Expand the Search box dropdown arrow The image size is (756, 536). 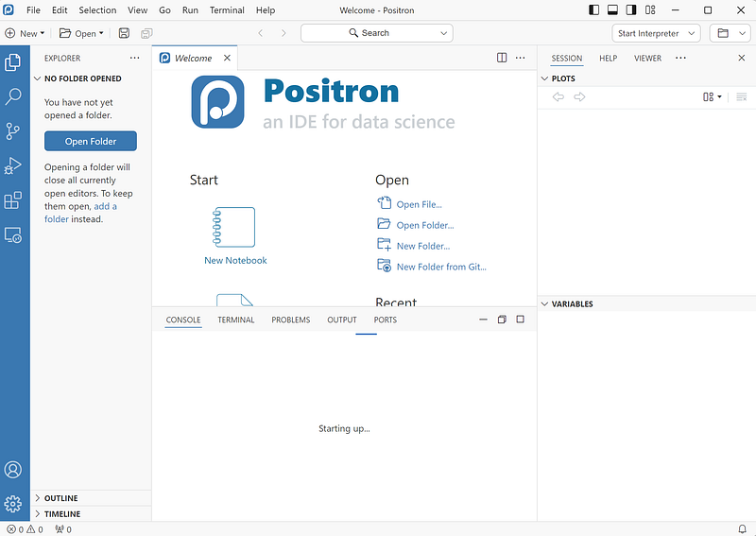(x=443, y=33)
